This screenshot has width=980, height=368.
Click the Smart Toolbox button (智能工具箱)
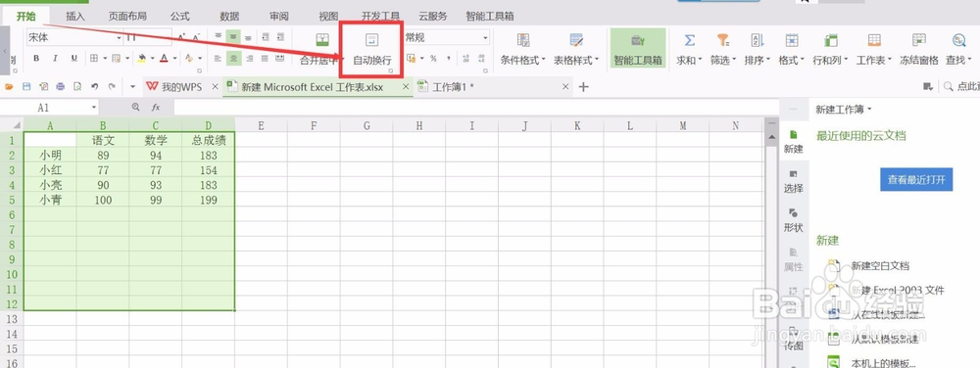click(638, 48)
